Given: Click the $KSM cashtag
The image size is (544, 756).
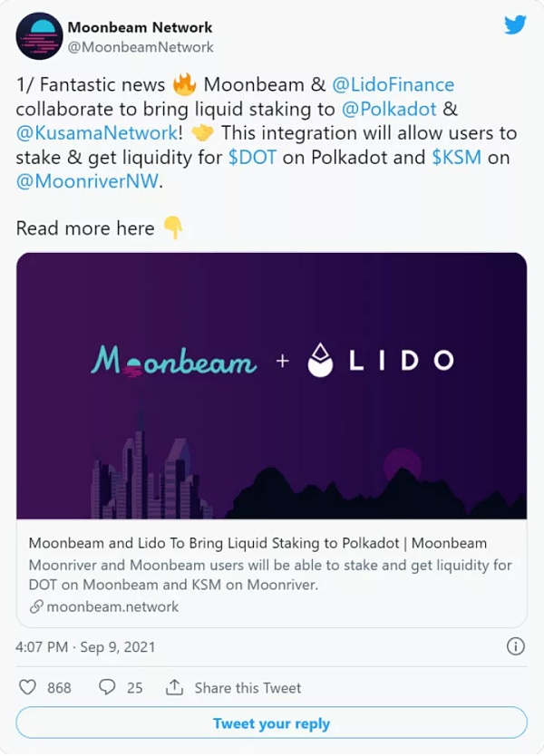Looking at the screenshot, I should pos(457,158).
